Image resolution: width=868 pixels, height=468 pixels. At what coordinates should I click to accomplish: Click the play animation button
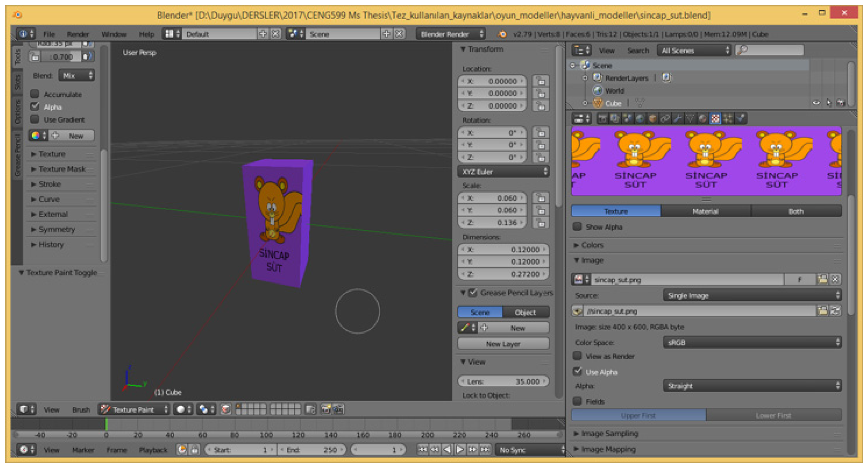pyautogui.click(x=460, y=450)
